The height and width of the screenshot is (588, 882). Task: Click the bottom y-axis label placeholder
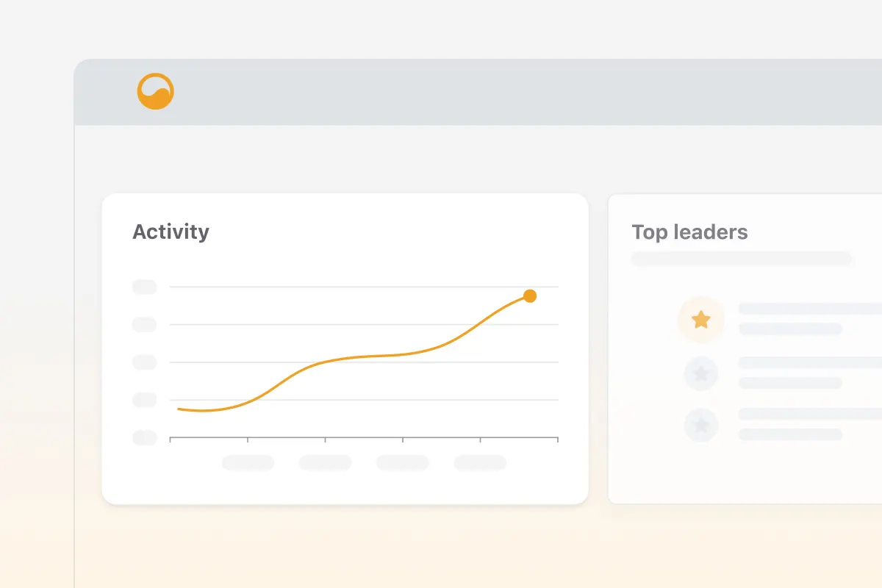point(145,437)
